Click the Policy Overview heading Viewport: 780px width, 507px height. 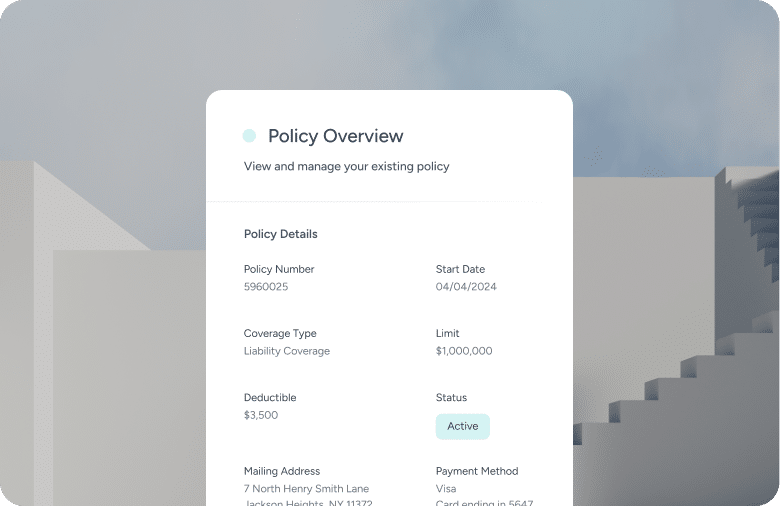point(336,136)
